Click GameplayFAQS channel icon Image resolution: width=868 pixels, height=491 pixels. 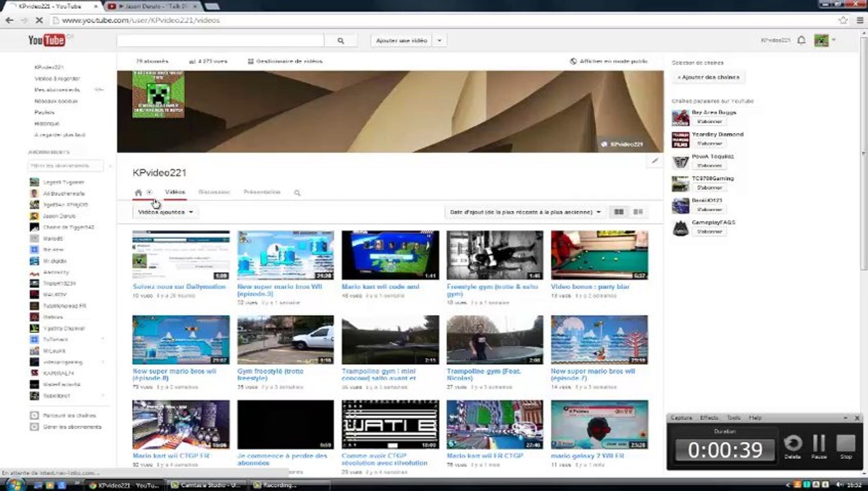pyautogui.click(x=680, y=228)
